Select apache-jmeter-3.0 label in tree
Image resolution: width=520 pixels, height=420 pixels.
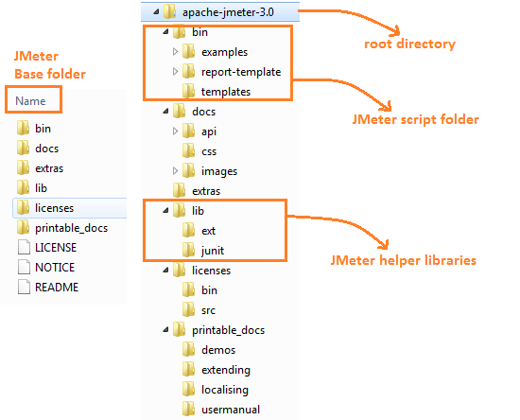click(228, 12)
